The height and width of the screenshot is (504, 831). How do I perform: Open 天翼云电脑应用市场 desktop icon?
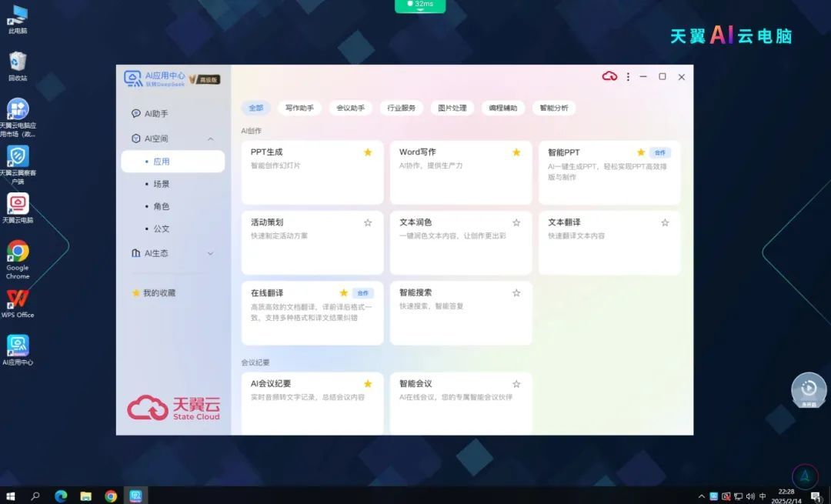click(x=18, y=118)
